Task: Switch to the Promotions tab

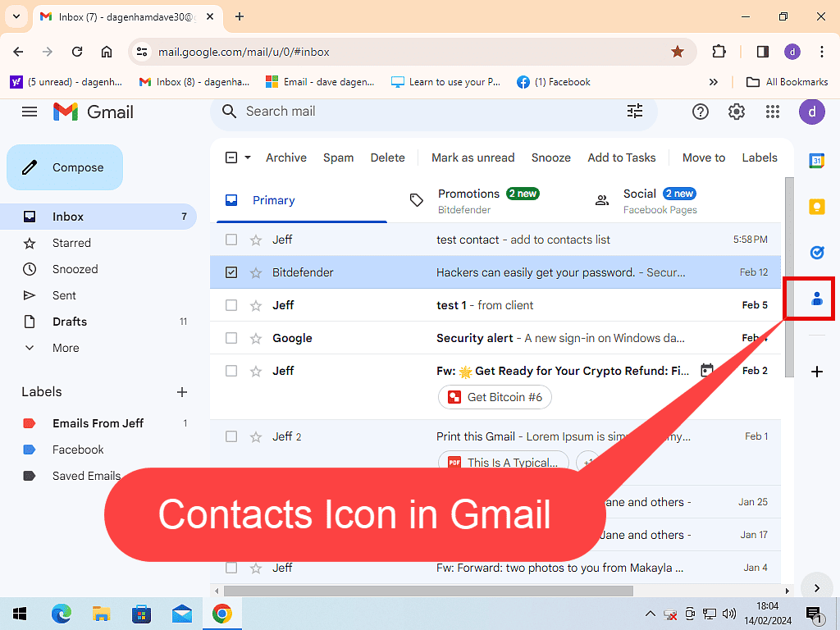Action: [x=468, y=200]
